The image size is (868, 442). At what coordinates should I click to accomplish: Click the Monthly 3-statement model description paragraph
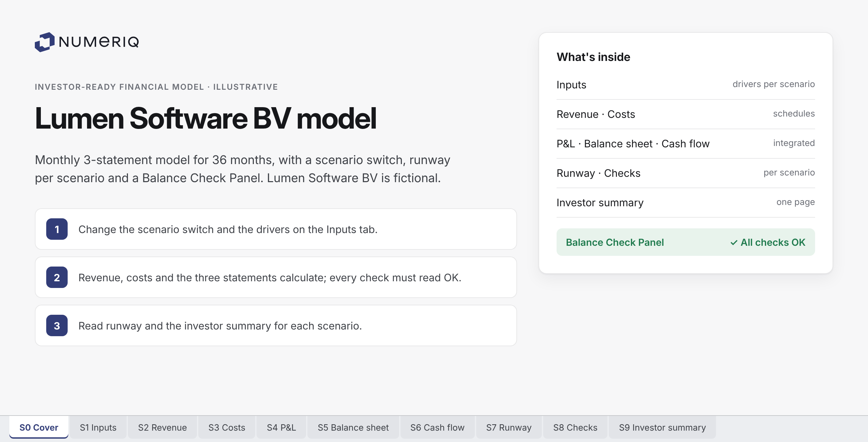click(x=242, y=169)
